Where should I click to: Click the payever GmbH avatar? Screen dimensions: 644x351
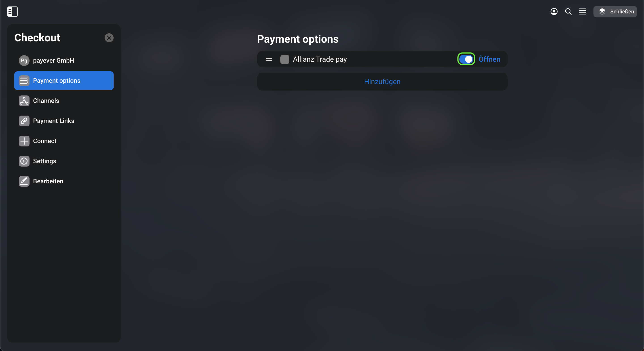pos(24,61)
